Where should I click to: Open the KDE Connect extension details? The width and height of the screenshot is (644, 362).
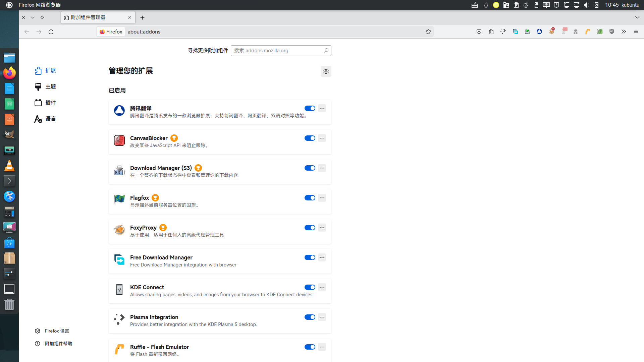tap(220, 291)
